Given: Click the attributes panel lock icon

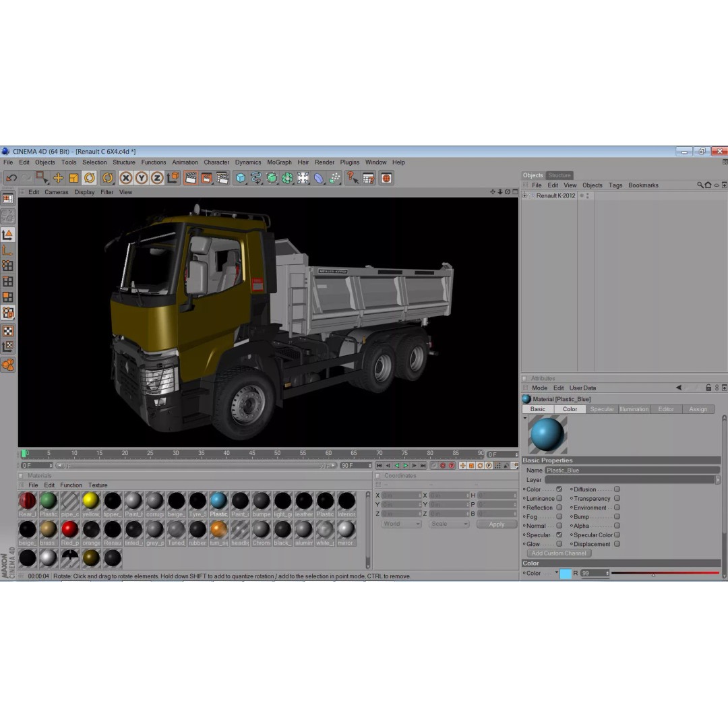Looking at the screenshot, I should pyautogui.click(x=708, y=388).
